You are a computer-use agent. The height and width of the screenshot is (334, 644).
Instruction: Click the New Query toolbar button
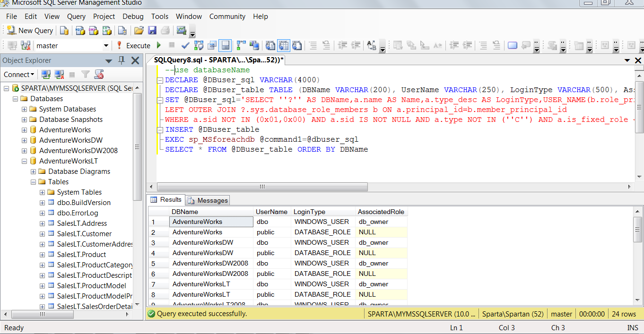tap(30, 31)
